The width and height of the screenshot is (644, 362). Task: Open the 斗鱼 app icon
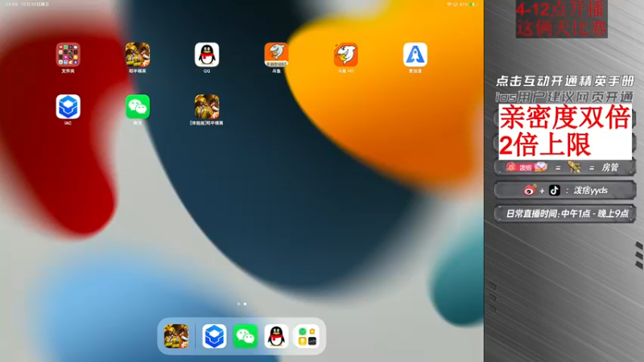click(x=276, y=55)
